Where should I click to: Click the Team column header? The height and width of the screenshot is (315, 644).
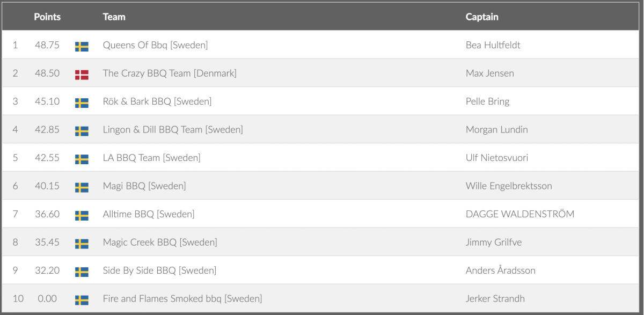click(x=114, y=17)
